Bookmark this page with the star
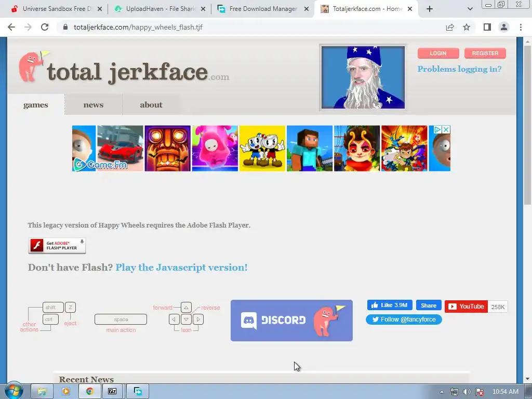 [467, 27]
